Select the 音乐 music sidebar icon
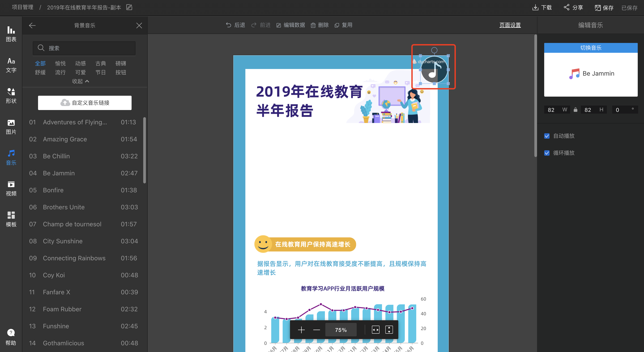The height and width of the screenshot is (352, 644). coord(11,157)
